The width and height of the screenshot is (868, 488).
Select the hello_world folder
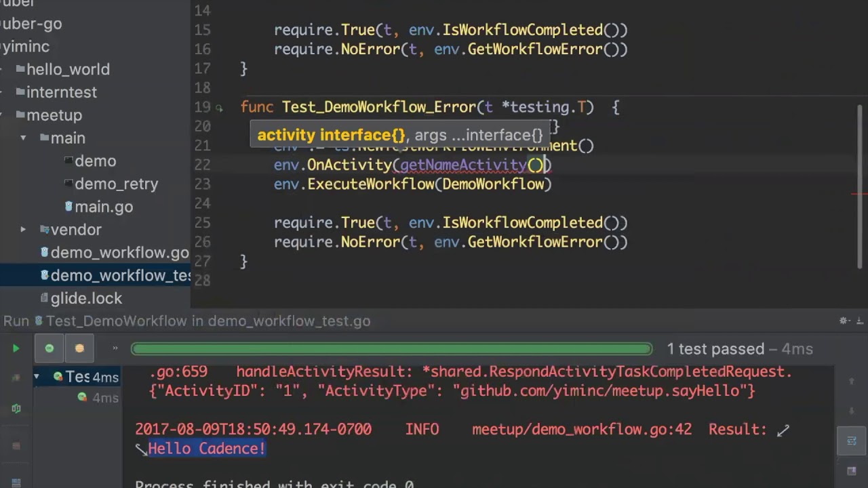pyautogui.click(x=68, y=69)
